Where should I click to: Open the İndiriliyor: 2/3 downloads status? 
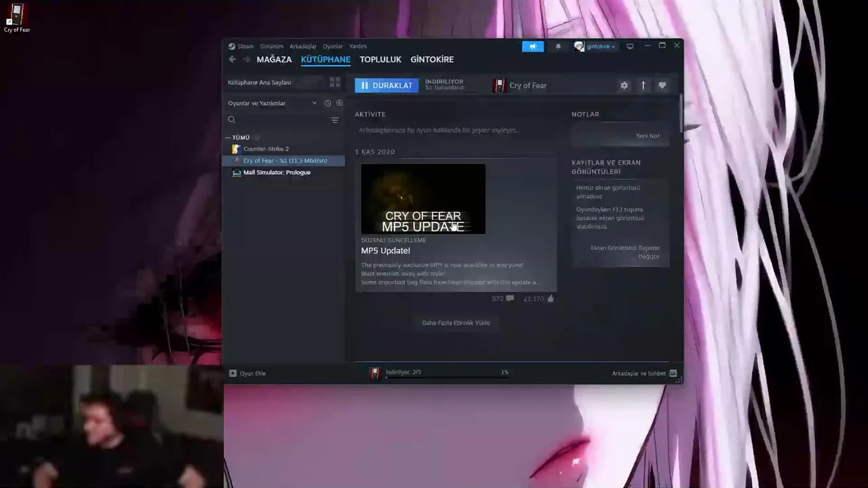tap(403, 372)
